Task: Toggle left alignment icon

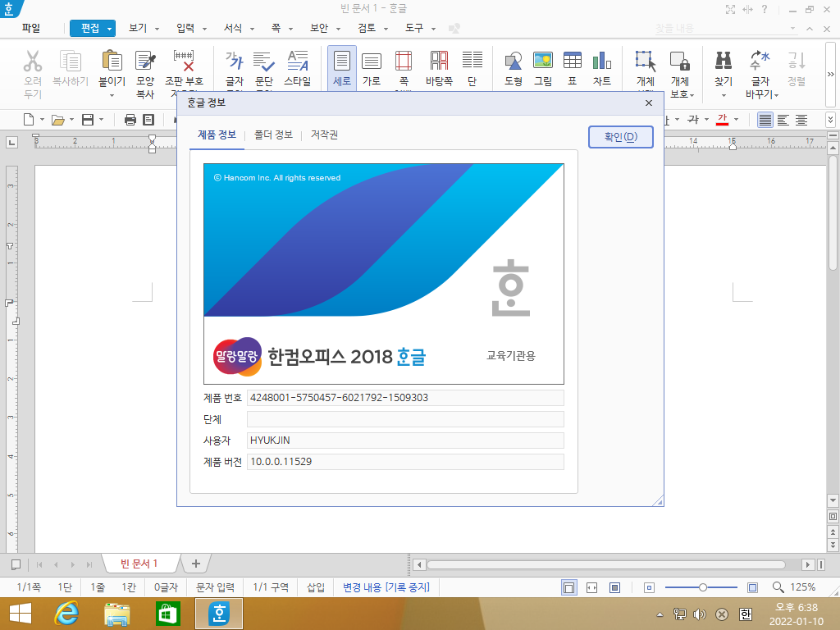Action: (x=783, y=120)
